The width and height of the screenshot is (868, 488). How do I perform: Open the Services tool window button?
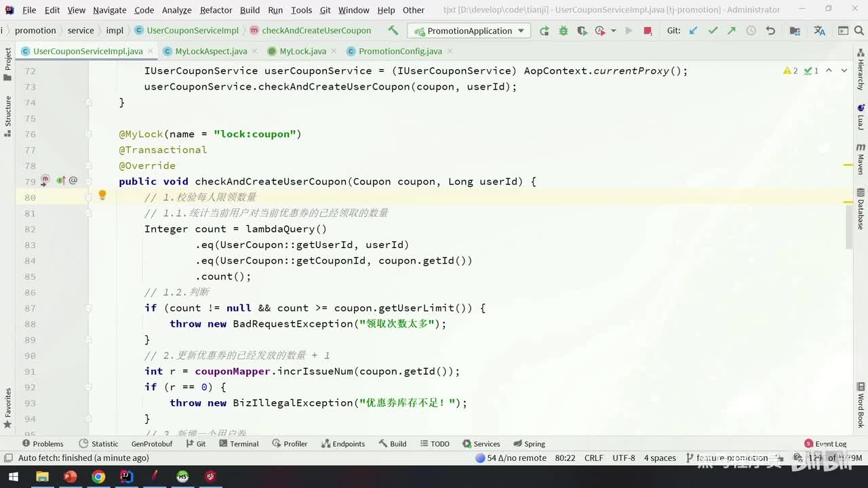coord(481,444)
